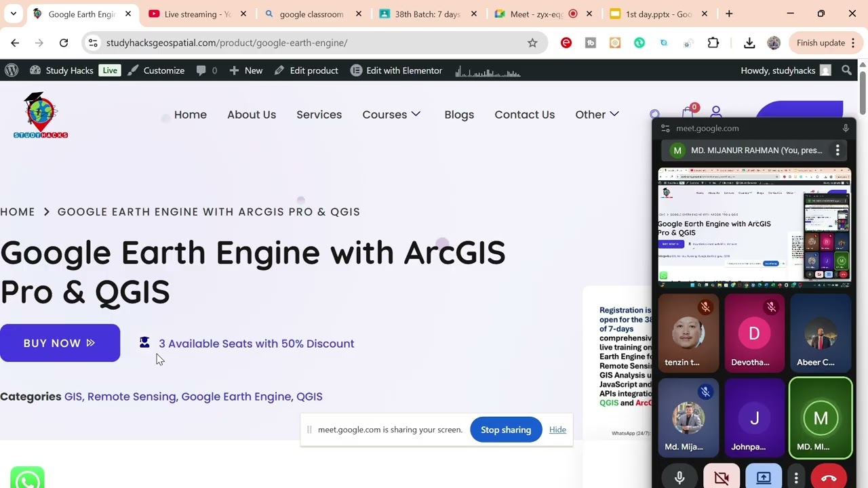Screen dimensions: 868x488
Task: Toggle Meet present screen button
Action: (764, 477)
